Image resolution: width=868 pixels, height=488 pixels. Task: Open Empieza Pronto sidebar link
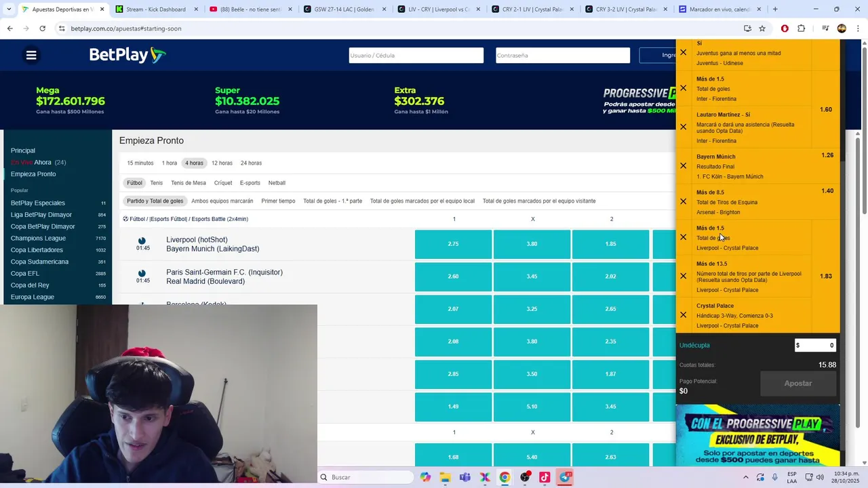[33, 174]
